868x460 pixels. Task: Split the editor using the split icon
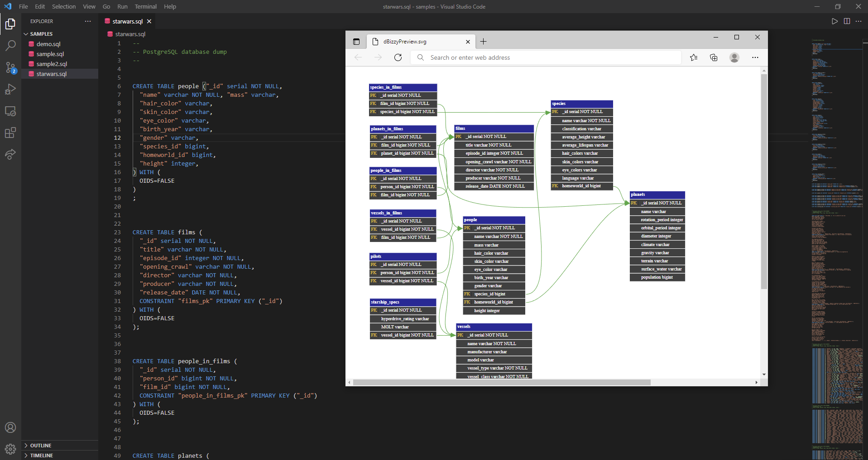click(x=847, y=21)
